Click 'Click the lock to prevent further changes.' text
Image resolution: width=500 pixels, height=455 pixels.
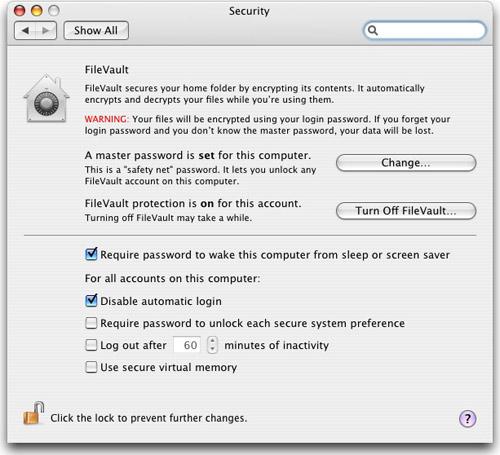(149, 418)
